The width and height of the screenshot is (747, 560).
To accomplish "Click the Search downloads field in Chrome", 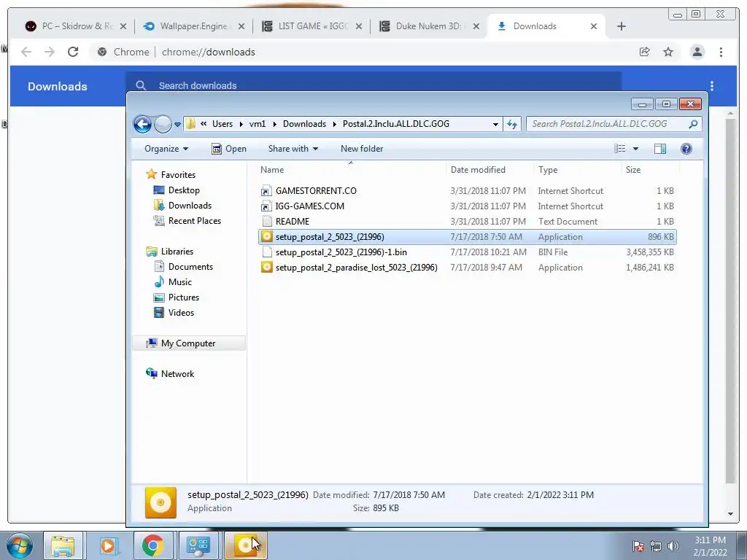I will point(373,85).
